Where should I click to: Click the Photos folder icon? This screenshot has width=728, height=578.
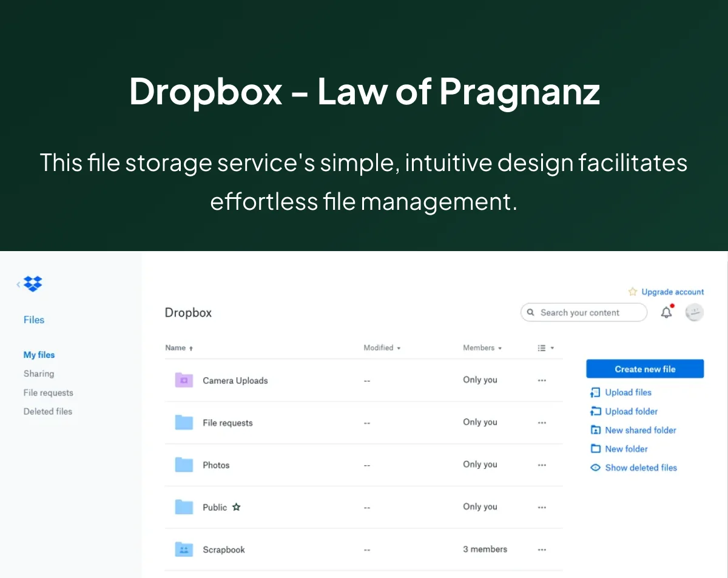point(184,465)
